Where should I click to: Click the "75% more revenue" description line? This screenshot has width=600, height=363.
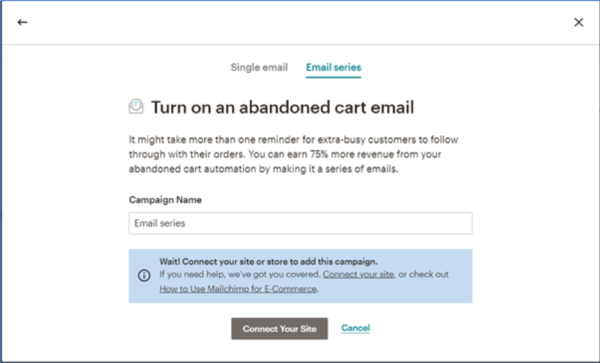pos(285,154)
